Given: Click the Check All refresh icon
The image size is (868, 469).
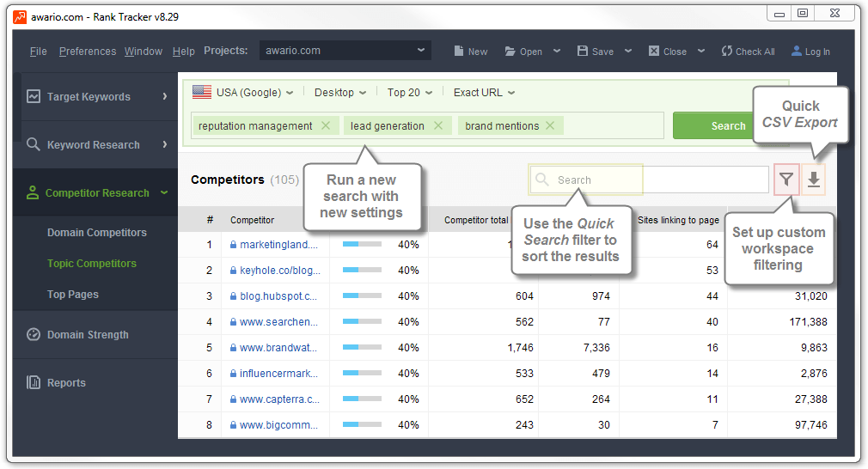Looking at the screenshot, I should (x=727, y=51).
